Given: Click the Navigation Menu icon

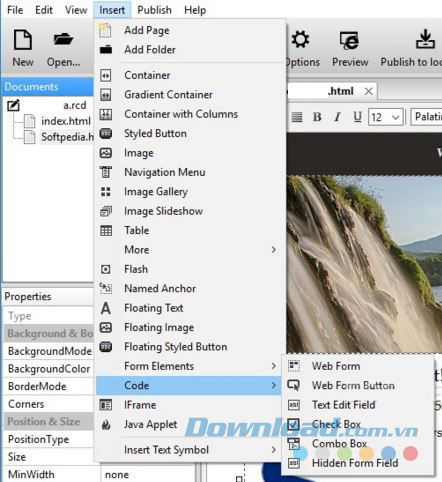Looking at the screenshot, I should click(x=106, y=172).
